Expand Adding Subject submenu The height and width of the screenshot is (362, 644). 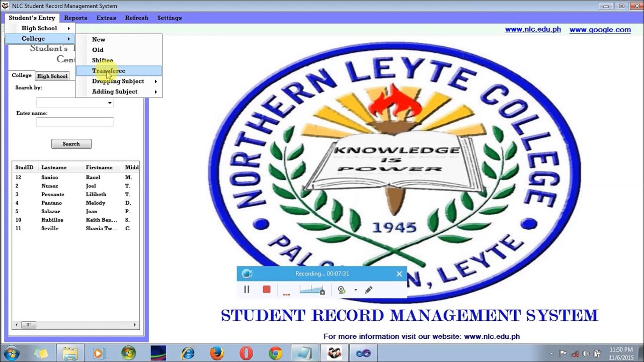(119, 92)
